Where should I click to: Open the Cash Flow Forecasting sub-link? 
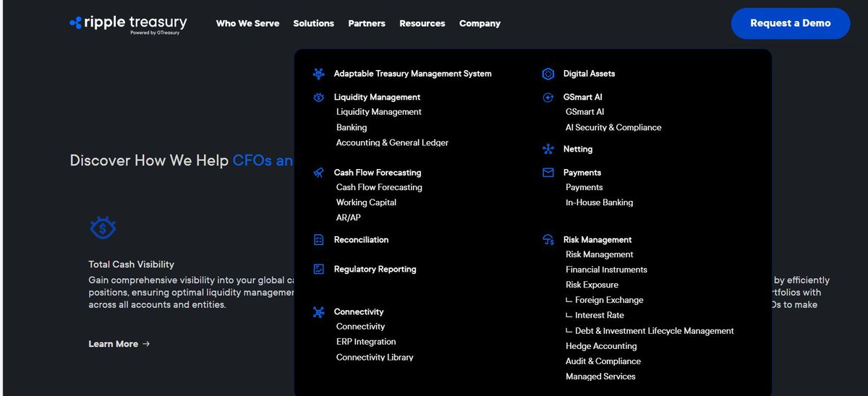pos(379,187)
